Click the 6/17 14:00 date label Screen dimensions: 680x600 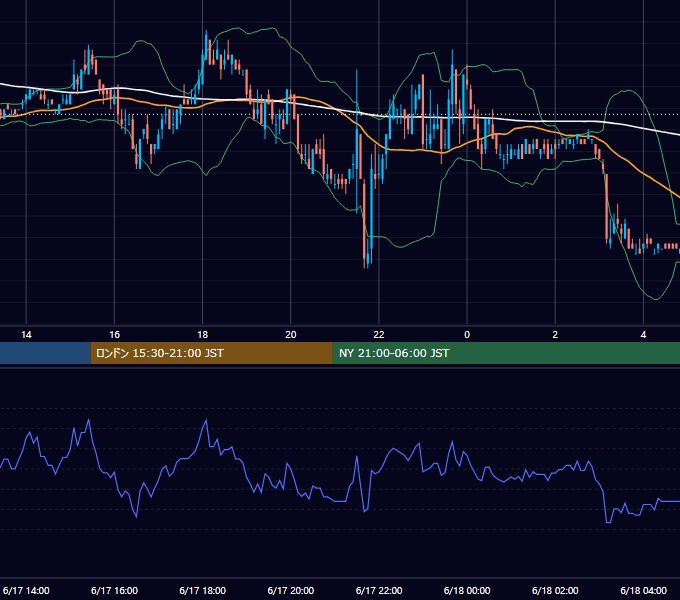click(x=26, y=591)
